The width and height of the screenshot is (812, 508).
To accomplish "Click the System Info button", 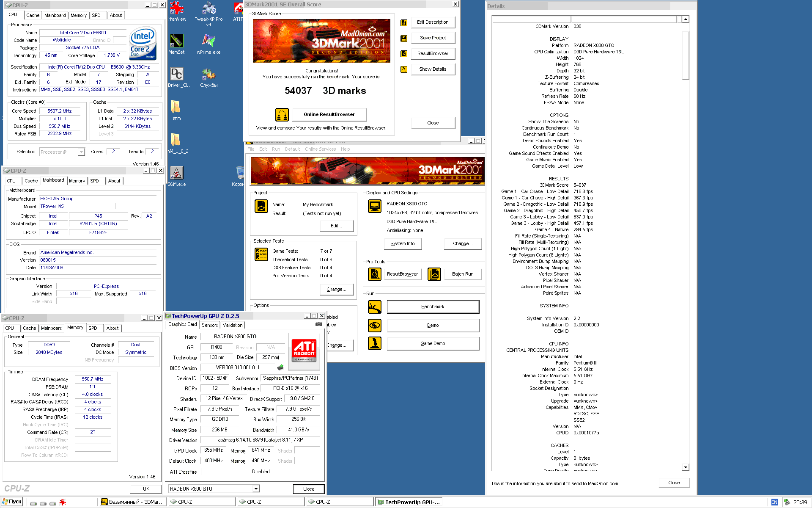I will pyautogui.click(x=403, y=244).
